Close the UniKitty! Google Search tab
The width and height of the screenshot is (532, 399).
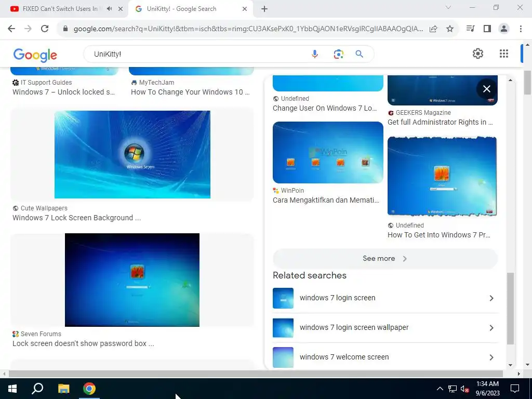pyautogui.click(x=245, y=9)
